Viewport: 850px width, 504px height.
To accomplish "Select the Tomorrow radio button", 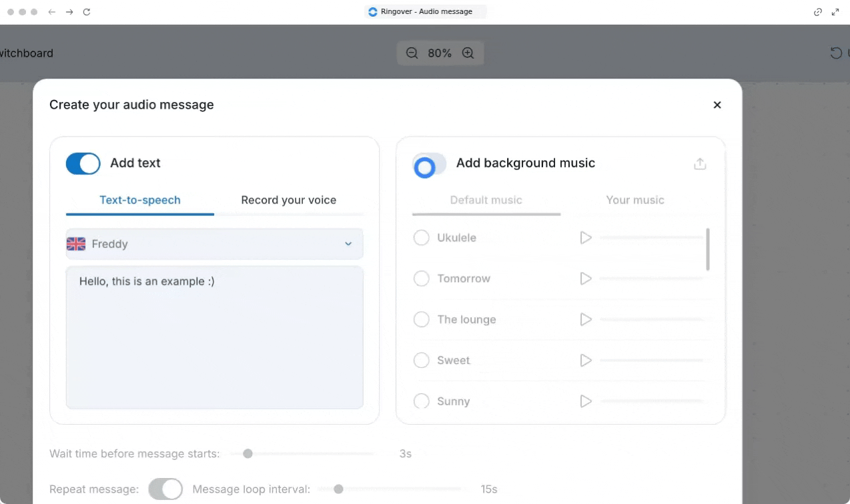I will pos(421,279).
